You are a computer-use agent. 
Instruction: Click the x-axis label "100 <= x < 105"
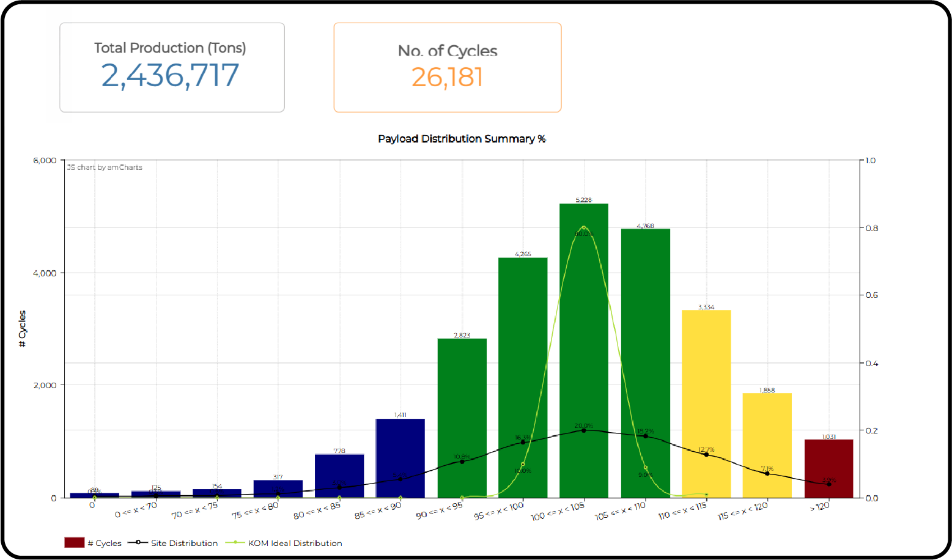pyautogui.click(x=558, y=511)
